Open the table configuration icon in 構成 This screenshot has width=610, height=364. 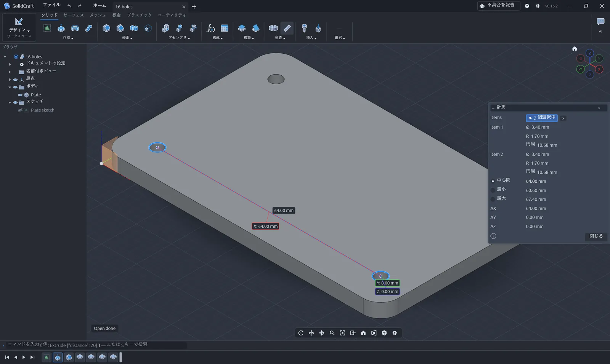coord(225,28)
